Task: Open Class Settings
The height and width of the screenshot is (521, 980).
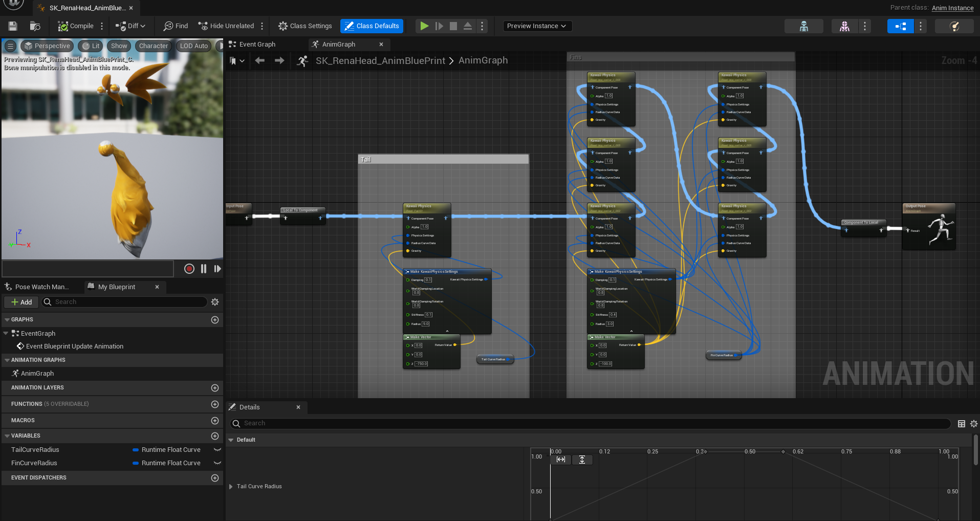Action: pos(305,26)
